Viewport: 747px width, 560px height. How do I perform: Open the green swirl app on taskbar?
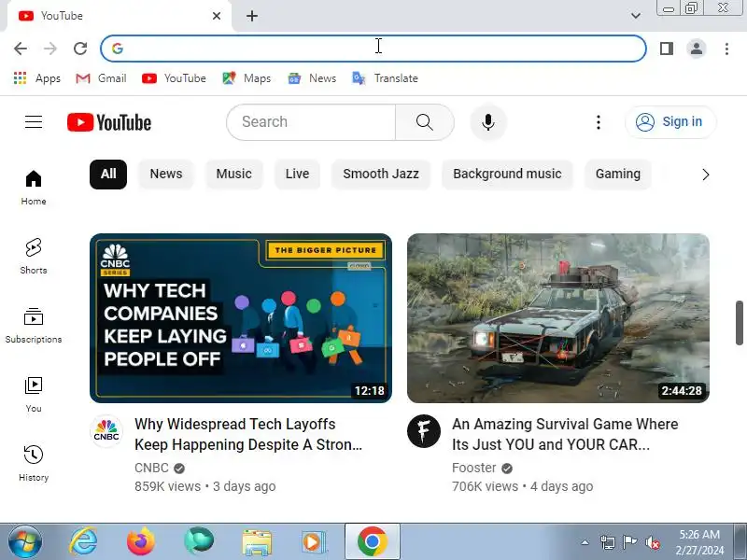[199, 542]
